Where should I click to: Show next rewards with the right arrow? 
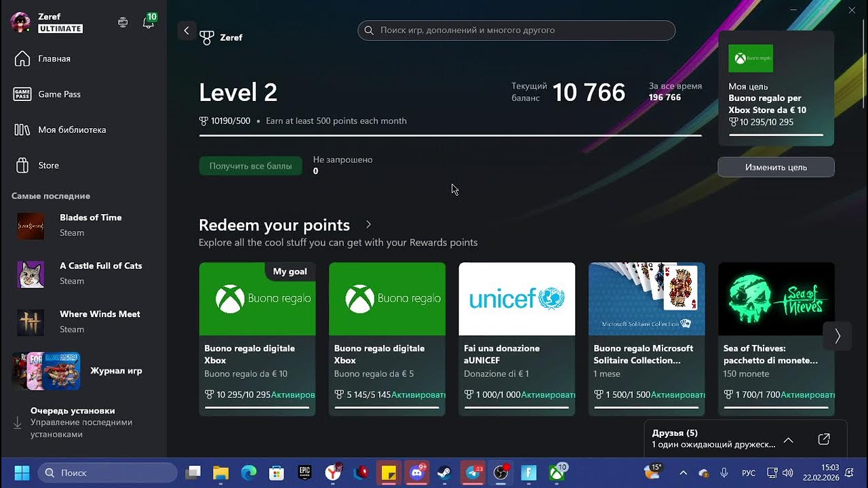[837, 336]
